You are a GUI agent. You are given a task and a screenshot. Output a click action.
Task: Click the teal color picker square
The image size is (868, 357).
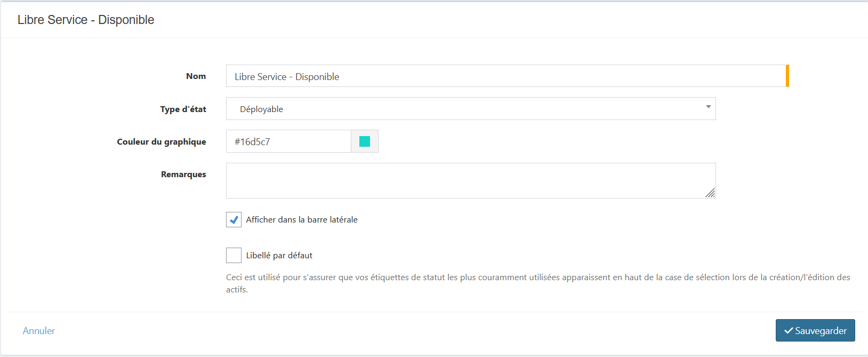click(365, 141)
